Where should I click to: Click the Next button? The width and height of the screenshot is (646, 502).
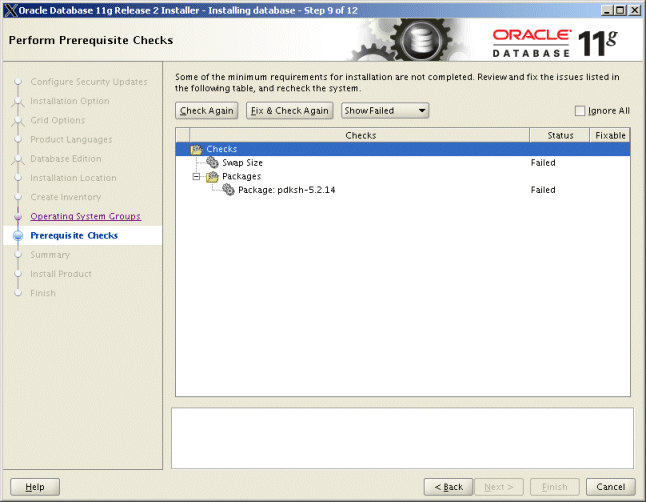click(x=499, y=487)
